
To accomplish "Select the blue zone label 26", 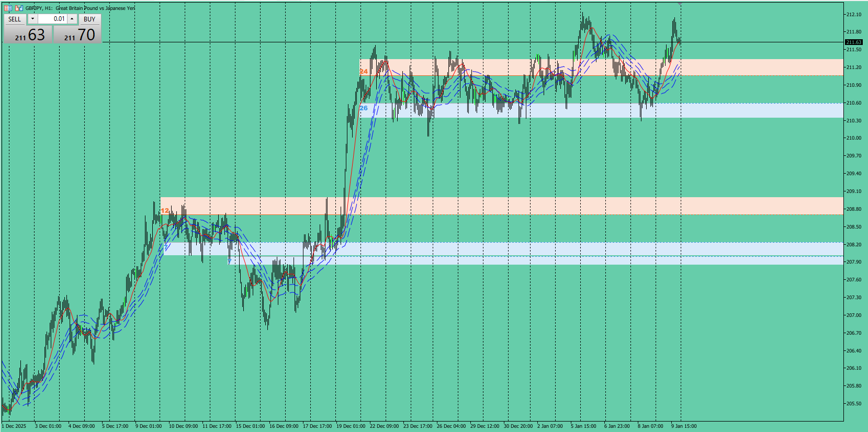I will click(364, 108).
